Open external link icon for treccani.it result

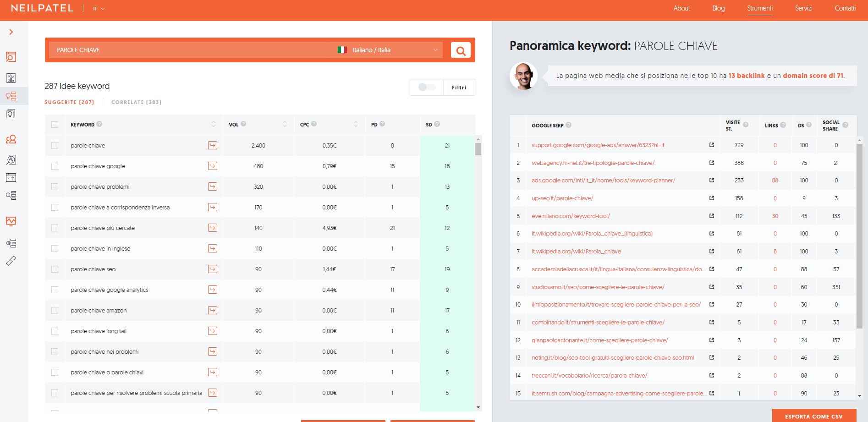(x=712, y=375)
